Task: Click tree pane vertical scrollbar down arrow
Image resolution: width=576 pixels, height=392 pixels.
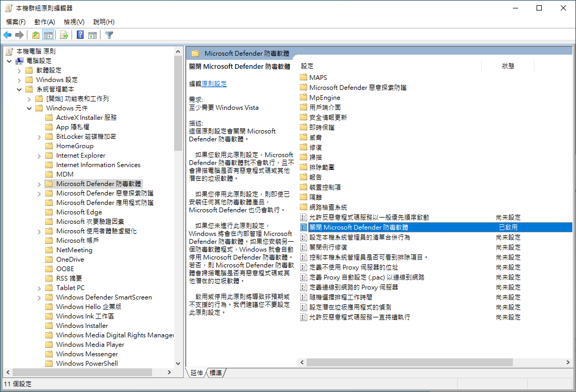Action: click(x=178, y=364)
